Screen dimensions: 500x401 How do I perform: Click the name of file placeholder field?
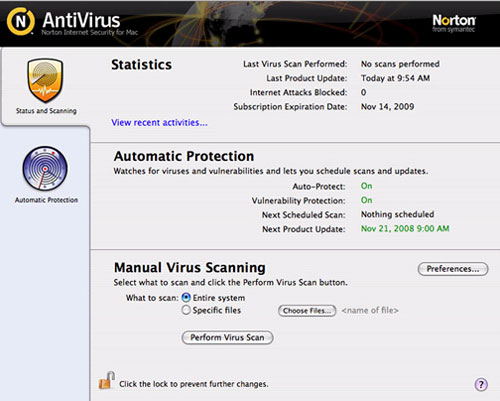pos(370,310)
